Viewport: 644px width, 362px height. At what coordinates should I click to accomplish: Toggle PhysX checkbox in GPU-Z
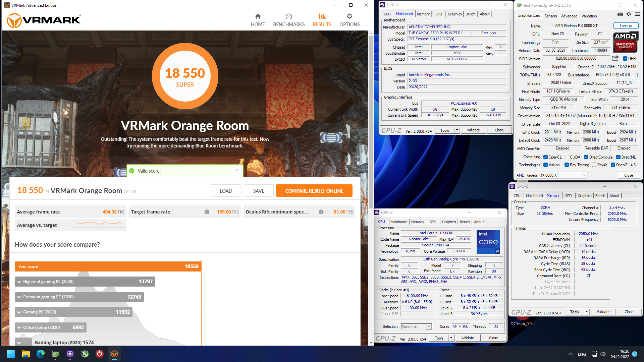tap(594, 165)
